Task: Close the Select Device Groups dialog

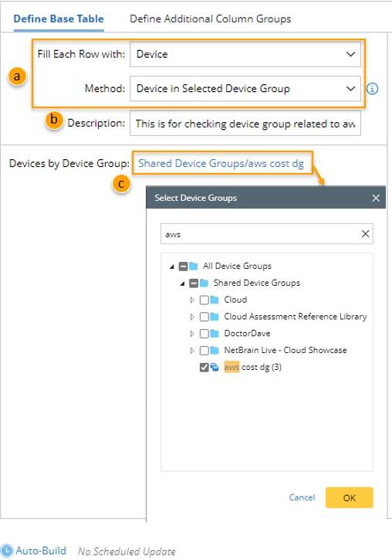Action: click(x=376, y=198)
